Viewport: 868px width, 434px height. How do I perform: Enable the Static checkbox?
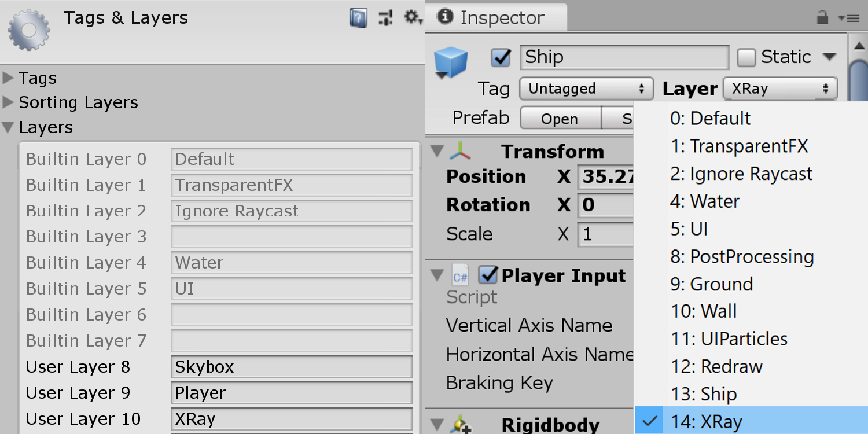point(746,57)
